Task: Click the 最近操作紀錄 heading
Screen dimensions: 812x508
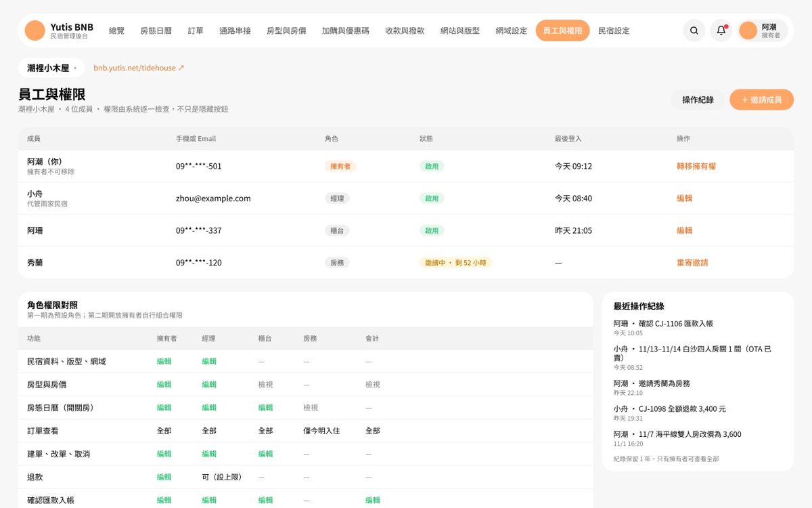Action: click(639, 306)
